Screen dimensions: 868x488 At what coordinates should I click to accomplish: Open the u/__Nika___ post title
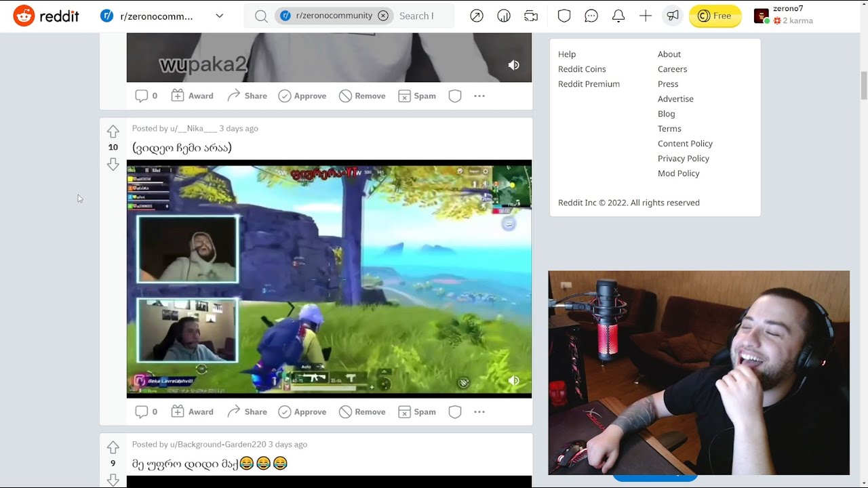coord(182,148)
